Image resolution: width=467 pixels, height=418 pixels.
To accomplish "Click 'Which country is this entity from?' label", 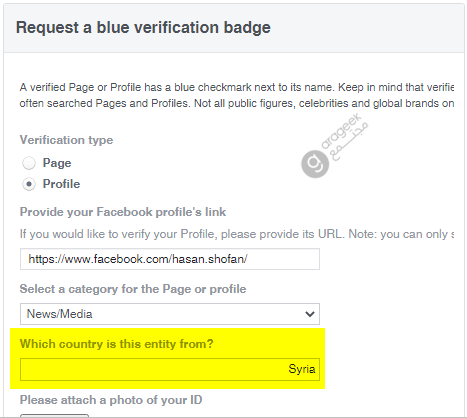I will tap(117, 344).
